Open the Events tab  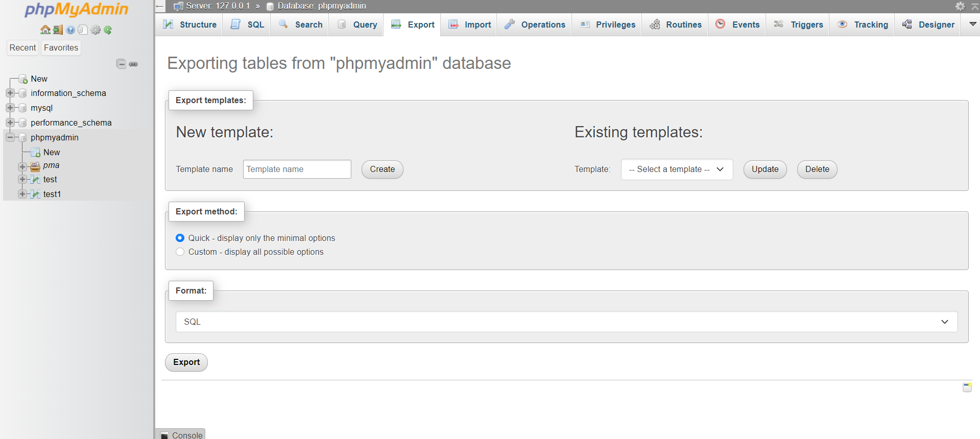pos(737,25)
